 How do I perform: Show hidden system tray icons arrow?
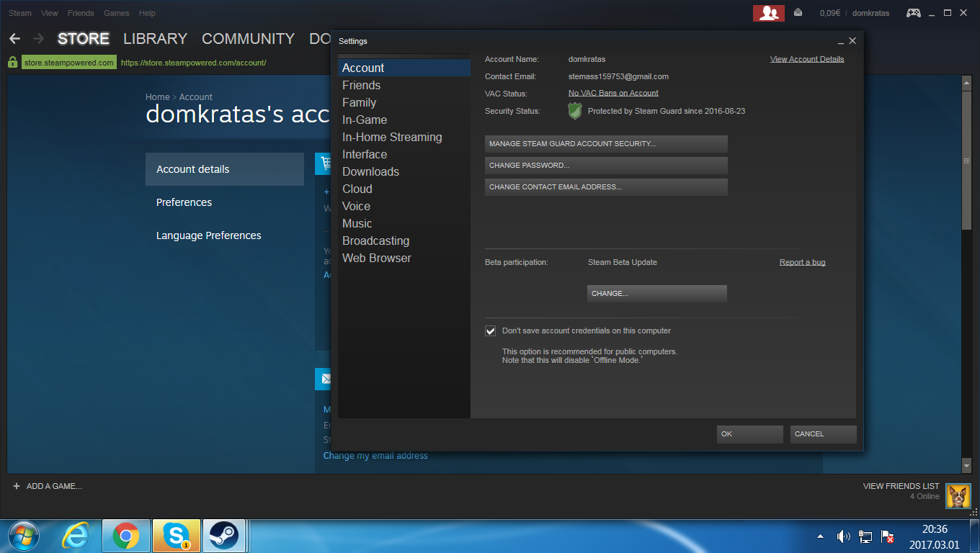point(820,537)
